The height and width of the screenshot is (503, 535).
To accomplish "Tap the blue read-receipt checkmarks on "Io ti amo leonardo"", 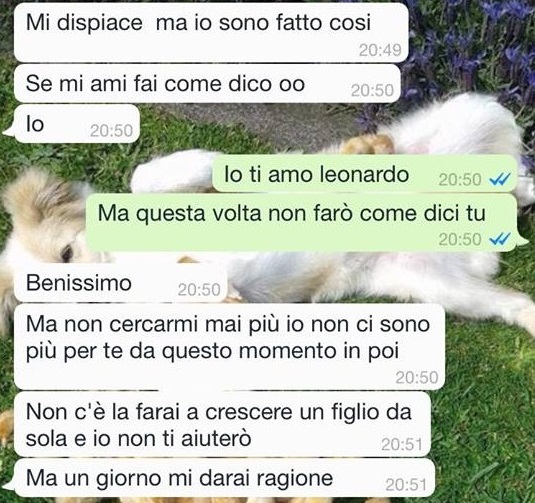I will point(500,178).
